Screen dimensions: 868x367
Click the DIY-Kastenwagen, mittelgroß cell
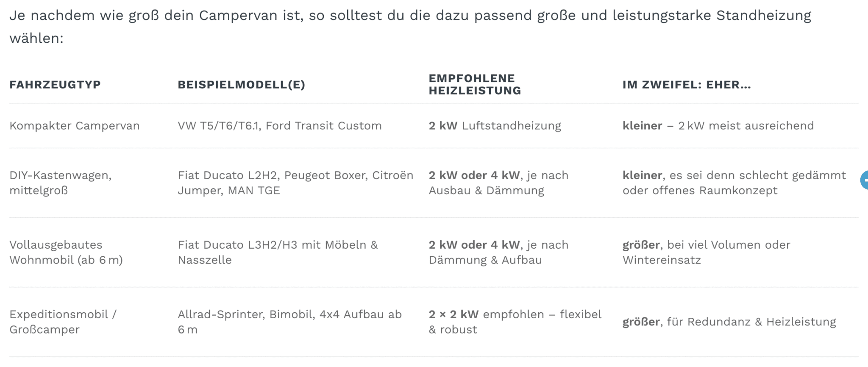pos(61,182)
